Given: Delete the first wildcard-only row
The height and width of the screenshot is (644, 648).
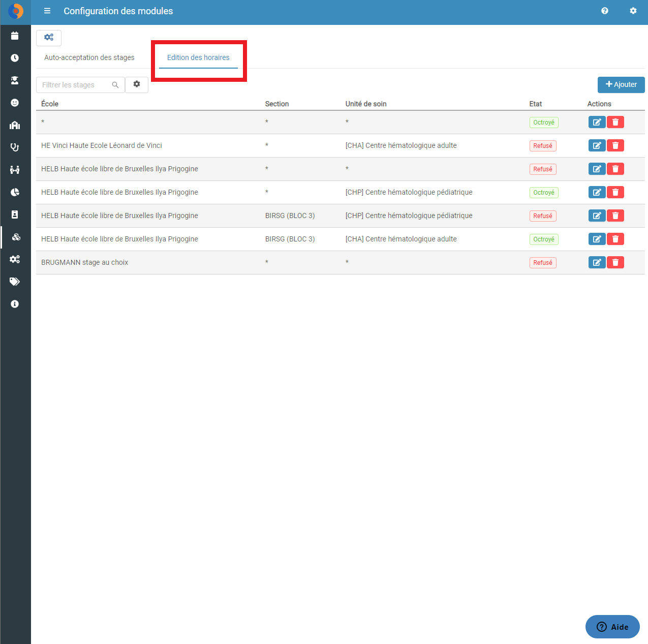Looking at the screenshot, I should tap(615, 122).
